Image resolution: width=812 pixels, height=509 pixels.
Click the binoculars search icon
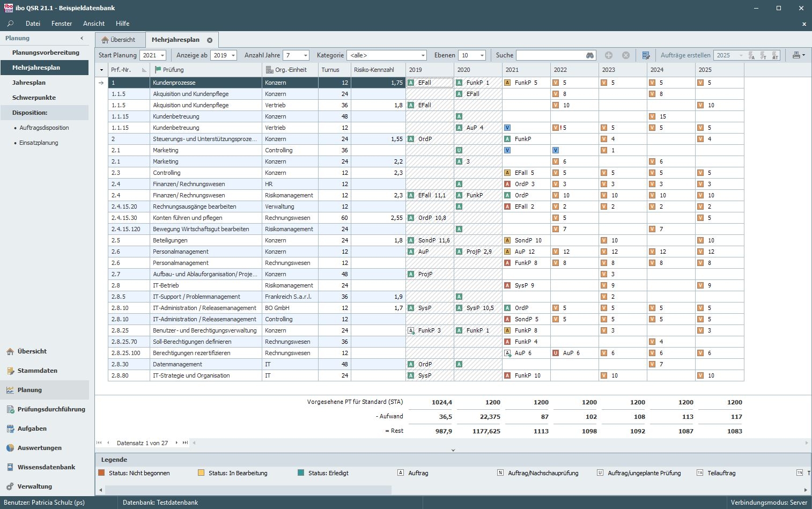tap(590, 55)
